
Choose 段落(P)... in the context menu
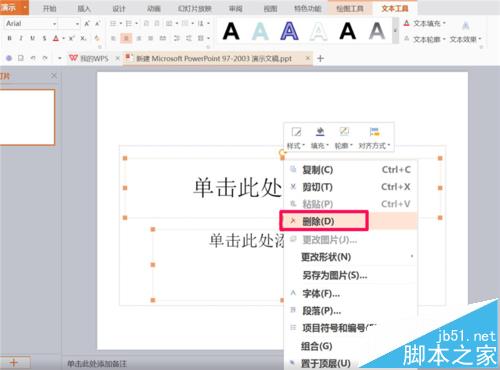pyautogui.click(x=350, y=311)
